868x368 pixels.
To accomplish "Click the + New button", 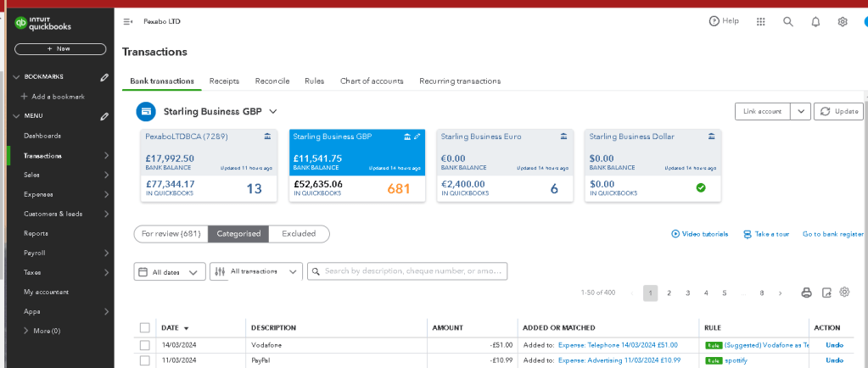I will [x=59, y=48].
